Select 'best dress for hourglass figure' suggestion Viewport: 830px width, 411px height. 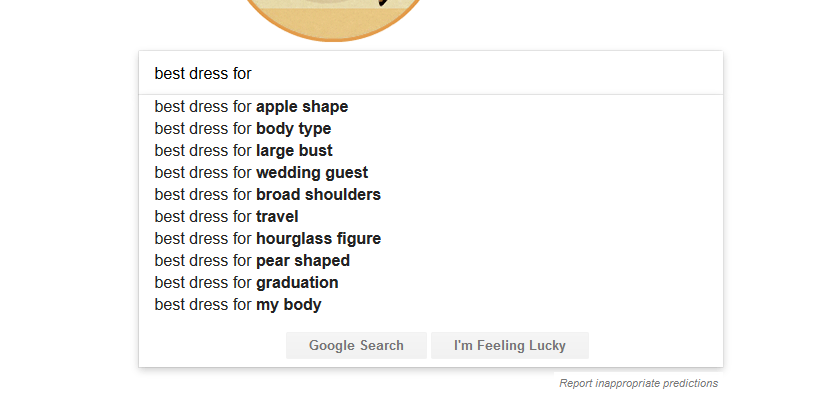tap(267, 239)
